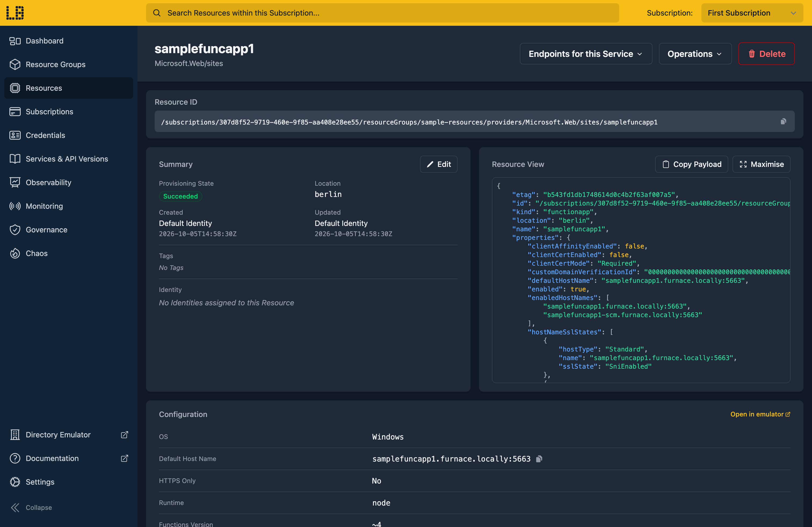This screenshot has height=527, width=812.
Task: Click the Copy Payload button
Action: click(691, 164)
